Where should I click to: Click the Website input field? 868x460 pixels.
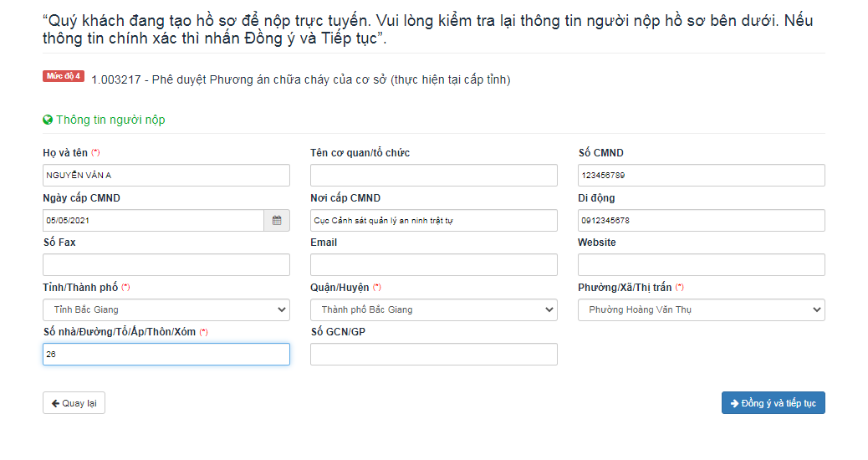702,264
